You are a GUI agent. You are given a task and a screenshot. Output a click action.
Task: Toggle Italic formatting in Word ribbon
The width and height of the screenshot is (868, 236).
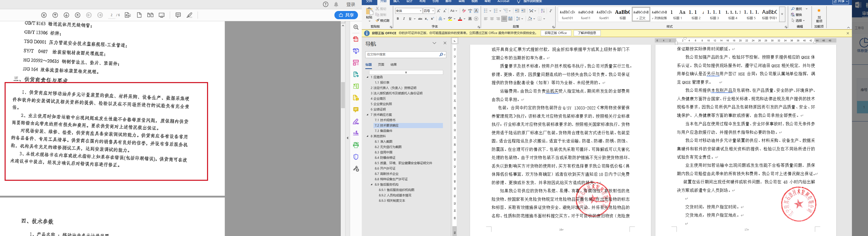tap(404, 19)
